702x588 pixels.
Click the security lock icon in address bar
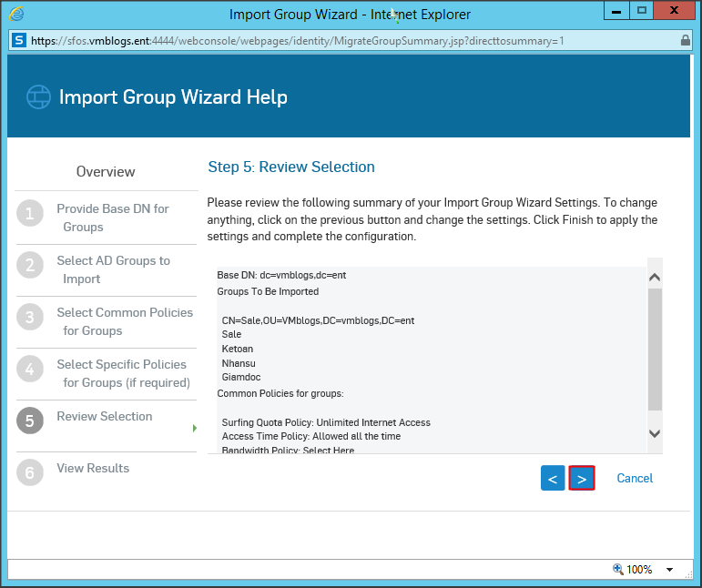(x=685, y=40)
